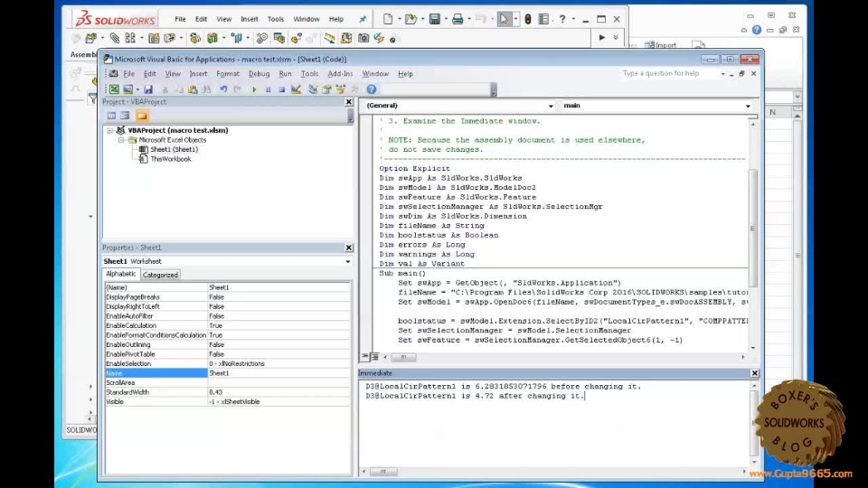The width and height of the screenshot is (868, 488).
Task: Switch to the Alphabetic properties tab
Action: point(120,274)
